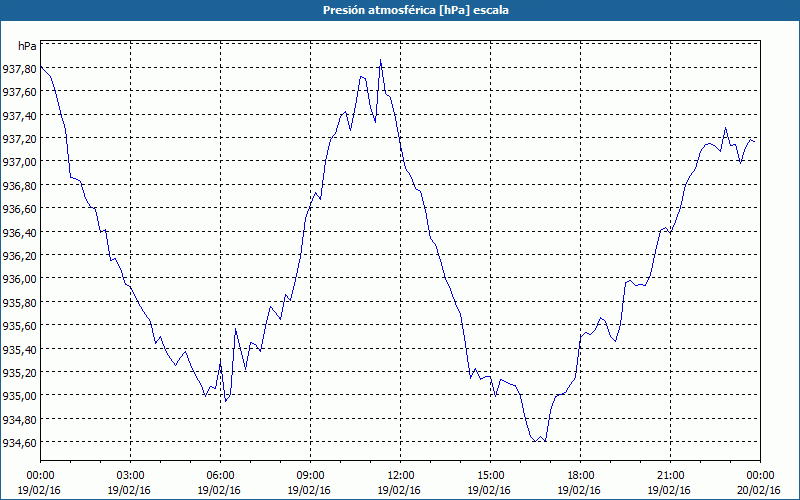This screenshot has height=500, width=800.
Task: Select the 935,40 axis label
Action: pyautogui.click(x=19, y=349)
